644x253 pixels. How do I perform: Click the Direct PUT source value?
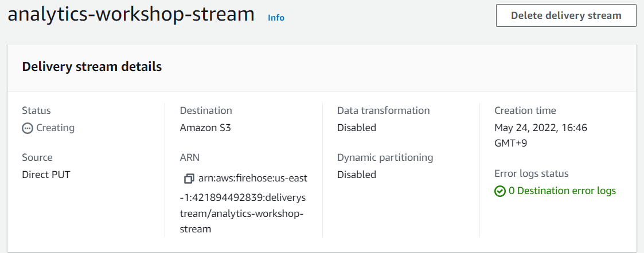point(46,175)
